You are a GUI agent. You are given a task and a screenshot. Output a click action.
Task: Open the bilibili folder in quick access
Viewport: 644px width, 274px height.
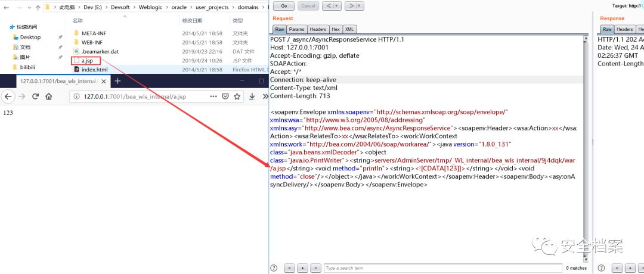click(29, 67)
